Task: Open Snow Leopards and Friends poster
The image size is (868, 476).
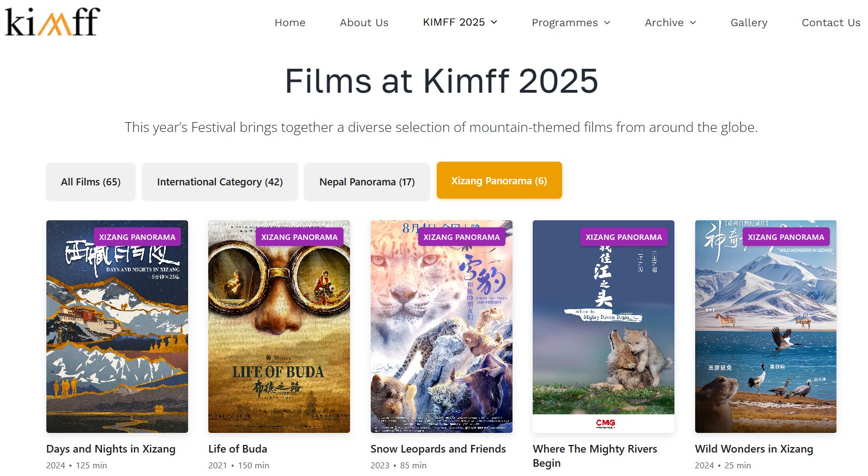Action: pos(442,327)
